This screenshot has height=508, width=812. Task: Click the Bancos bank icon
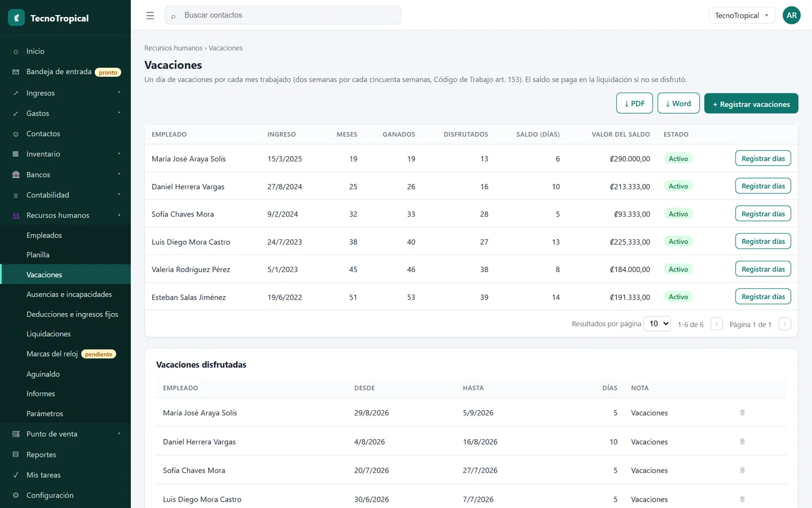16,175
